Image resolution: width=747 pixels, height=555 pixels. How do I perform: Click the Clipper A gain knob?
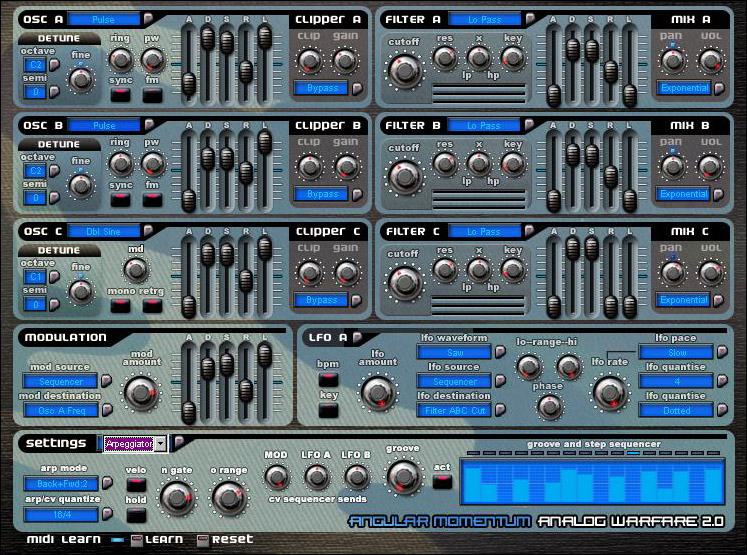[x=345, y=61]
